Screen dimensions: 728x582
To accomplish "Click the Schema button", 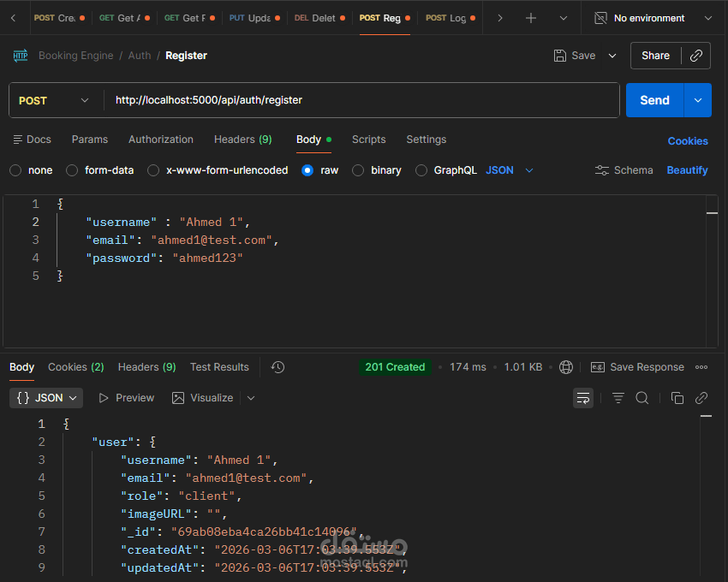I will pyautogui.click(x=624, y=170).
